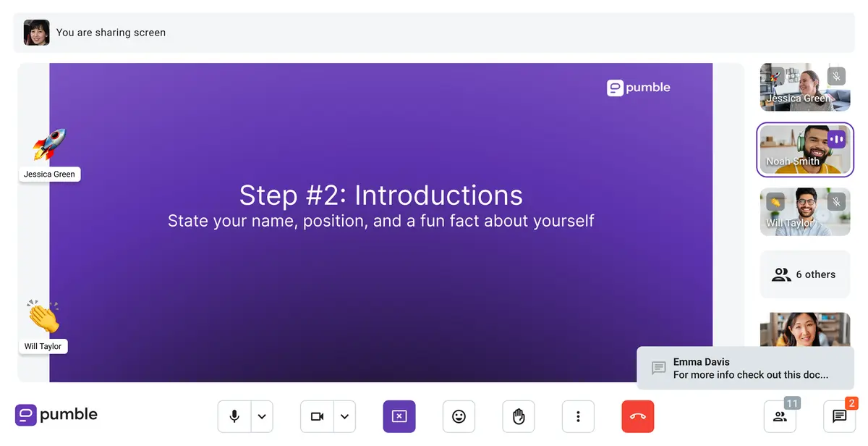Open the more options menu
The image size is (868, 446).
tap(578, 416)
